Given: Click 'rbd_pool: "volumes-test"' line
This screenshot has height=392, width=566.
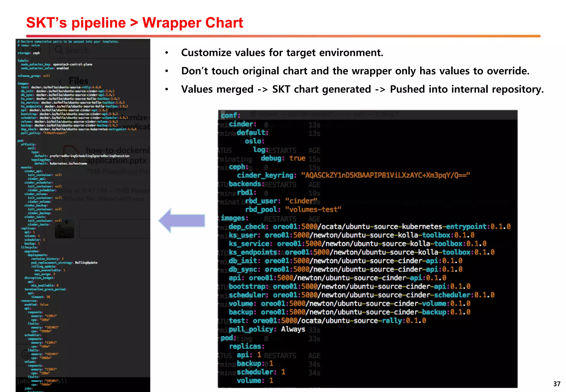Looking at the screenshot, I should point(293,210).
